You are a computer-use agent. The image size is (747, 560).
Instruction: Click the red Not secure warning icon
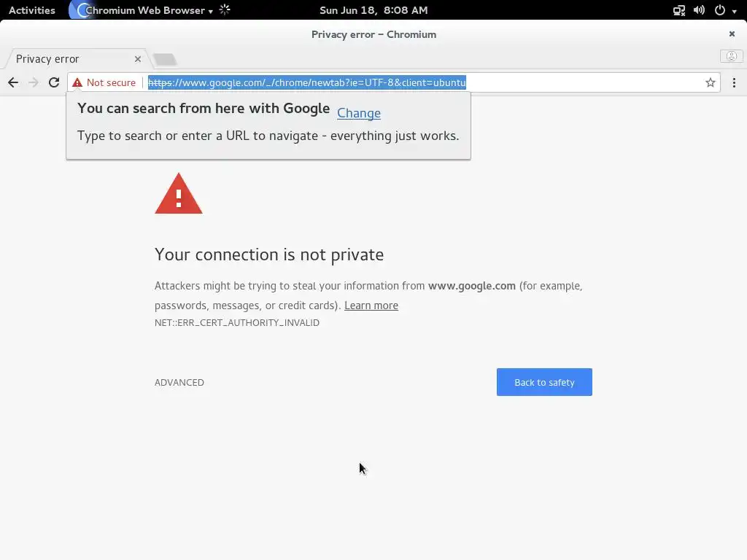pos(77,82)
